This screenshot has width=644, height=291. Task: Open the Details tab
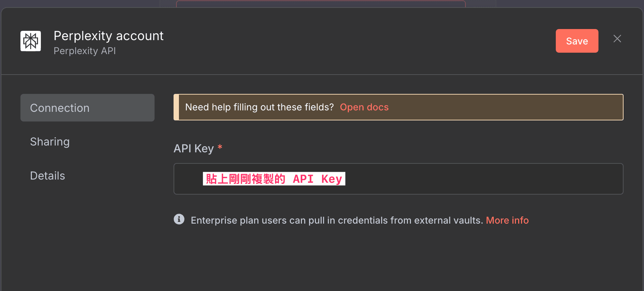[47, 175]
